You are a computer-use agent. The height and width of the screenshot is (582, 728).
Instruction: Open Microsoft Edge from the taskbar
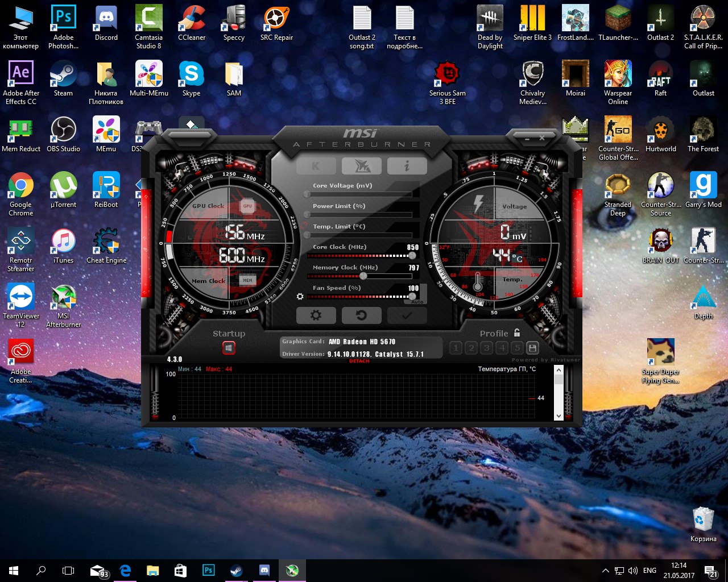(126, 570)
